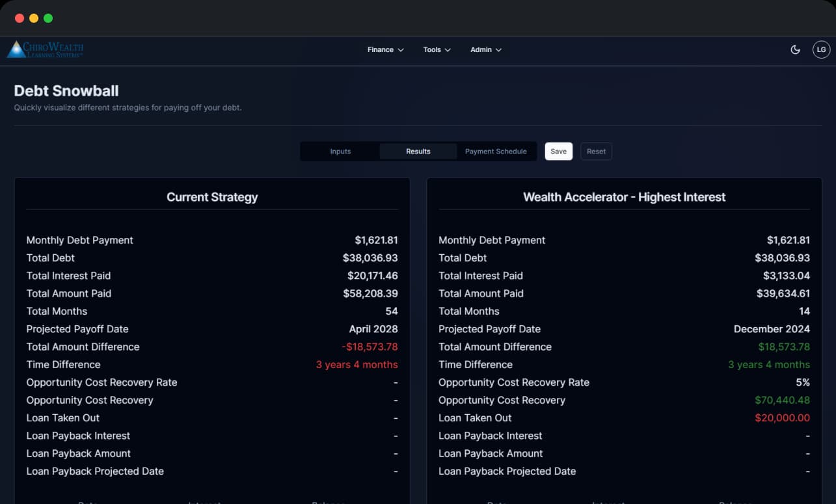
Task: Select the Results tab
Action: click(418, 151)
